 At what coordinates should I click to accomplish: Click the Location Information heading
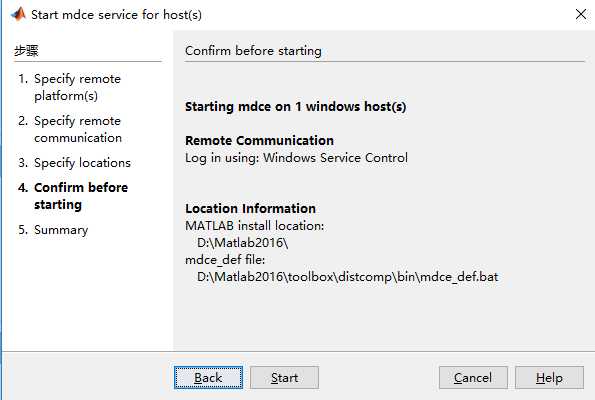(250, 208)
